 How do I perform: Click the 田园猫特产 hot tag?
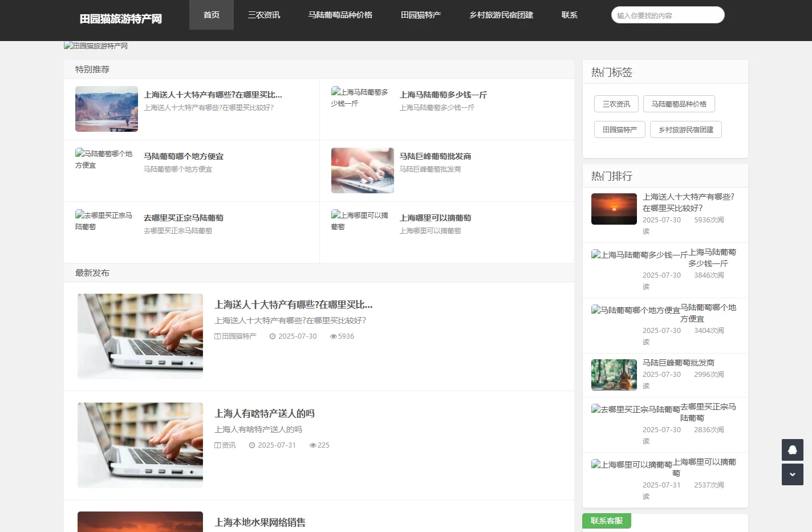coord(620,129)
